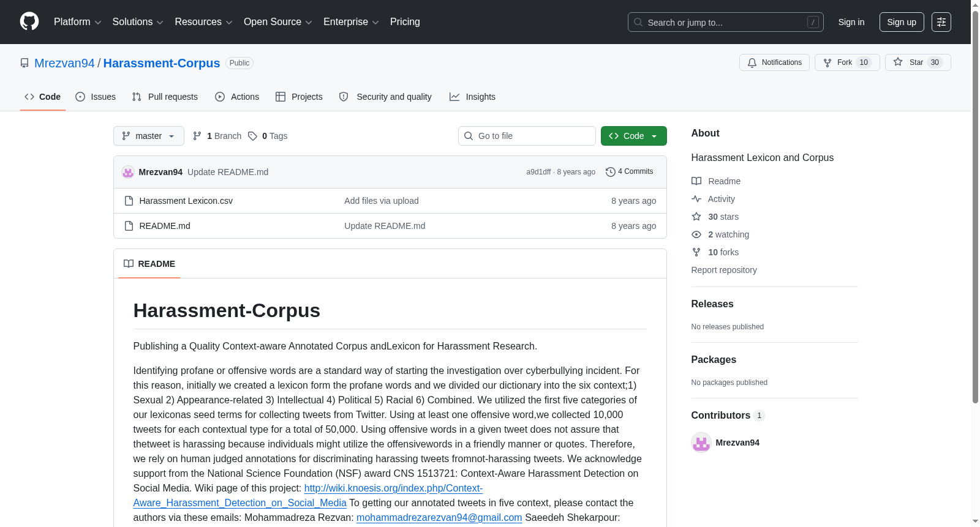View 0 Tags list
Viewport: 980px width, 527px height.
tap(268, 136)
